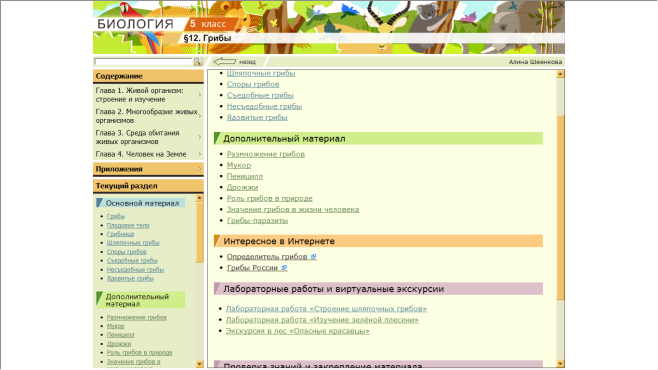Click the sidebar search input field
The height and width of the screenshot is (370, 658).
pos(143,62)
